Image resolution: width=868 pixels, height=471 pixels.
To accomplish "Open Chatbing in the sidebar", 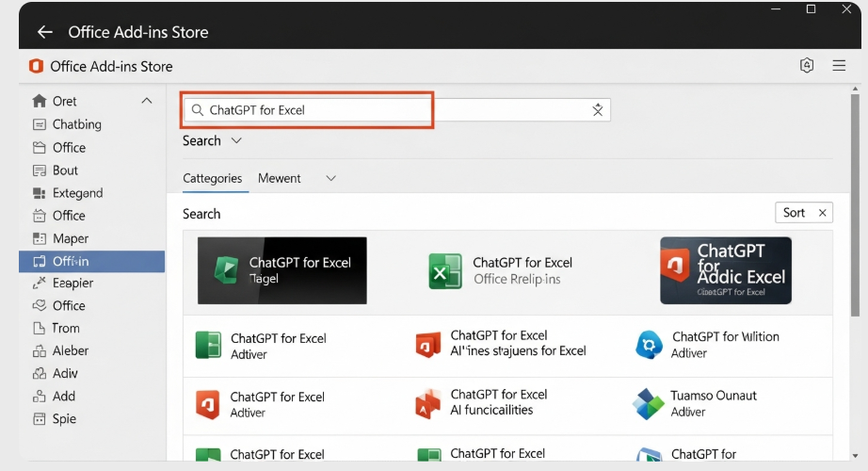I will click(x=67, y=124).
